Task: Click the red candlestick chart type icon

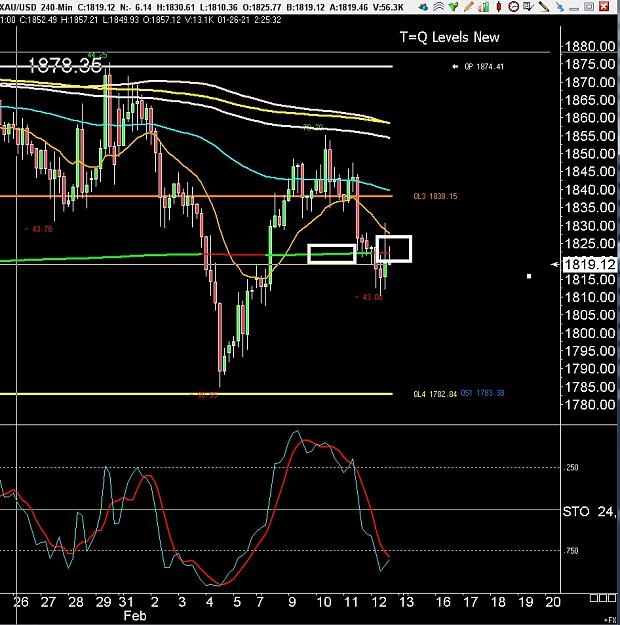Action: (x=498, y=6)
